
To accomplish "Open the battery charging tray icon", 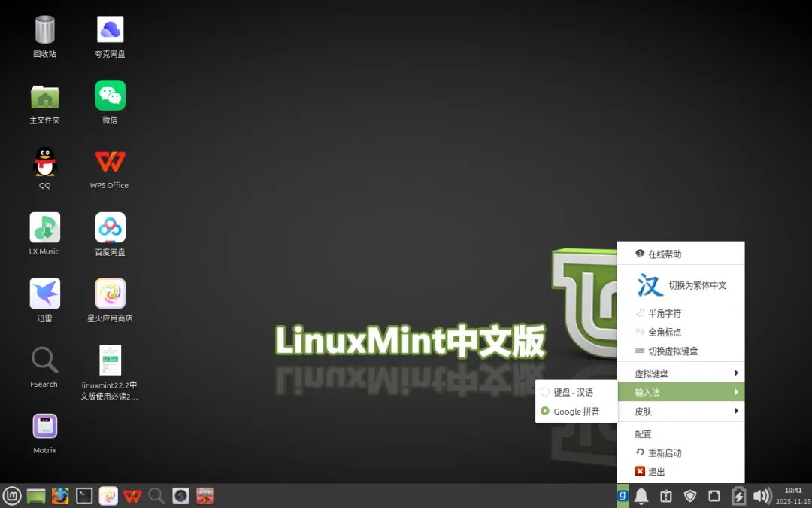I will click(x=738, y=496).
